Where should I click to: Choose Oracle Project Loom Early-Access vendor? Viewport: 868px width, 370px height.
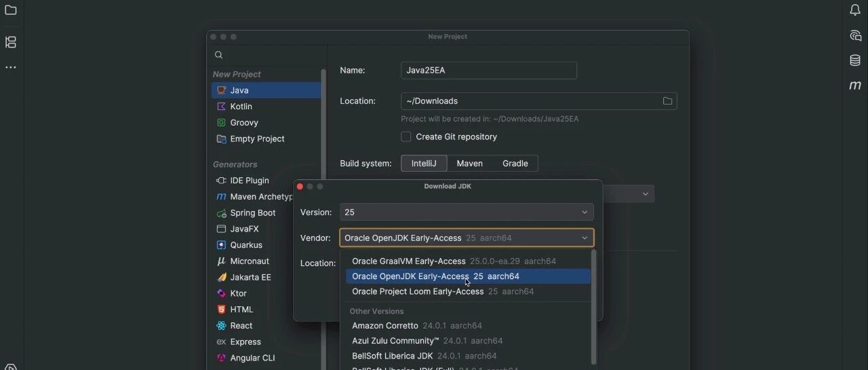coord(468,291)
